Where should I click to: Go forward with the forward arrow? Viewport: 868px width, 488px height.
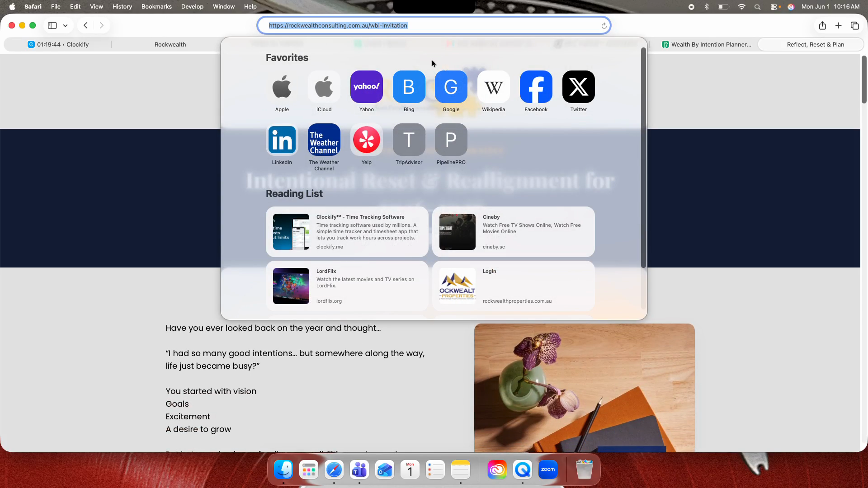click(x=102, y=26)
